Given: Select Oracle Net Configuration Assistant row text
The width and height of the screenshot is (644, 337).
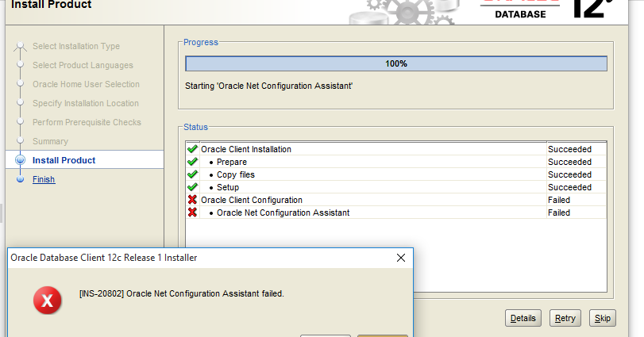Looking at the screenshot, I should (283, 213).
